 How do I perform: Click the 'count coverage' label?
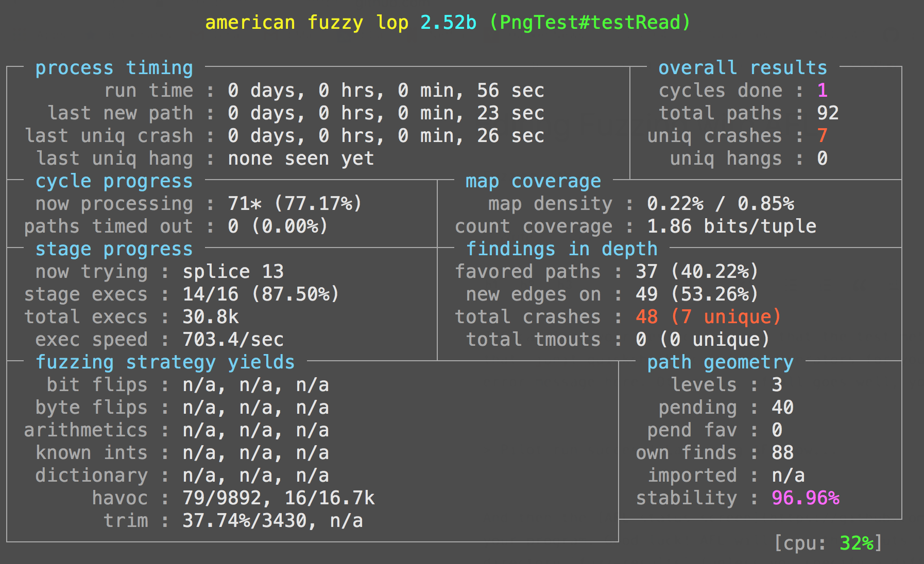534,226
